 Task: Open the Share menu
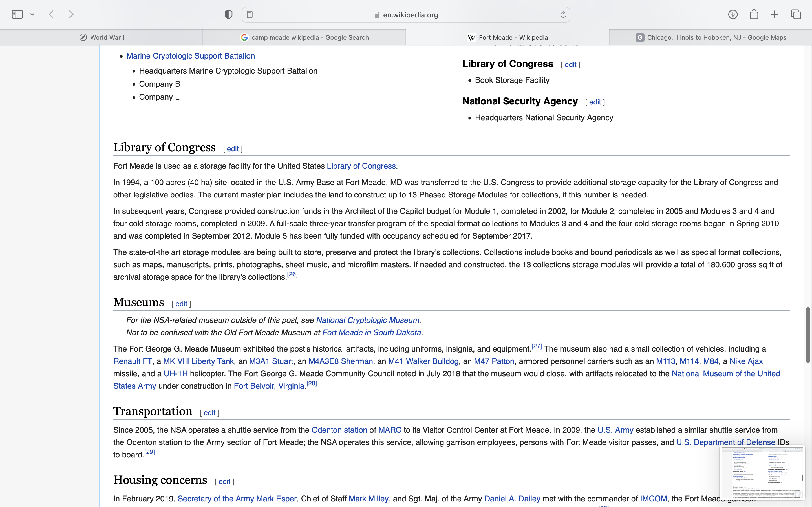pos(754,14)
